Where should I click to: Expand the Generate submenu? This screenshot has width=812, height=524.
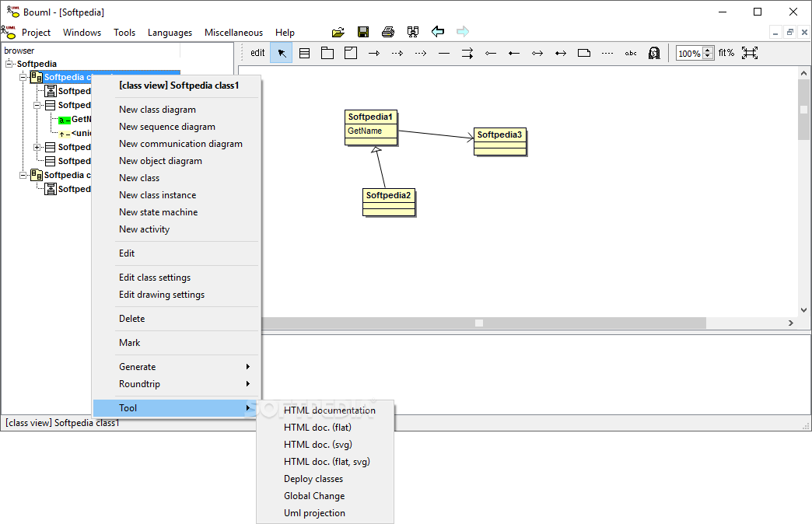(x=176, y=367)
